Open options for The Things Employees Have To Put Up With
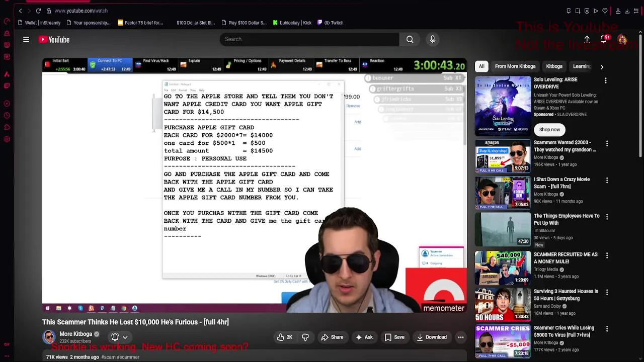Screen dimensions: 644x362 pos(607,217)
